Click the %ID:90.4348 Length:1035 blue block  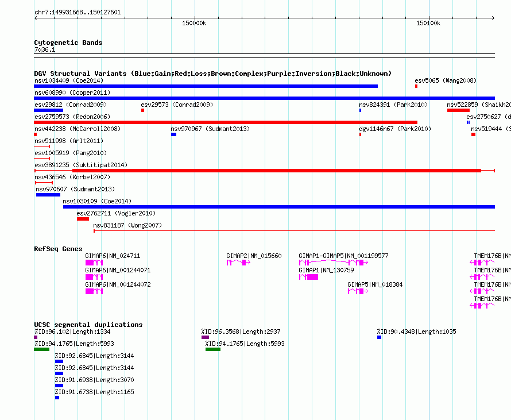point(379,337)
